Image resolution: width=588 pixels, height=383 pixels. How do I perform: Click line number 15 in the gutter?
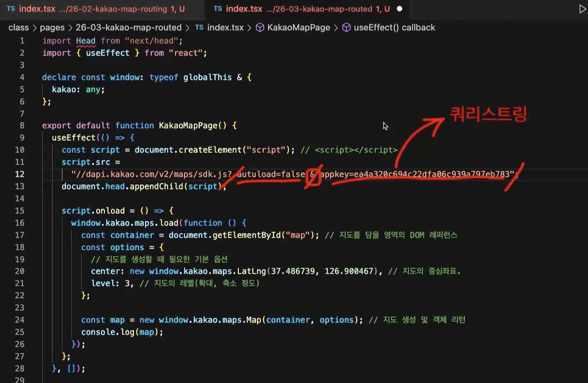pyautogui.click(x=20, y=210)
